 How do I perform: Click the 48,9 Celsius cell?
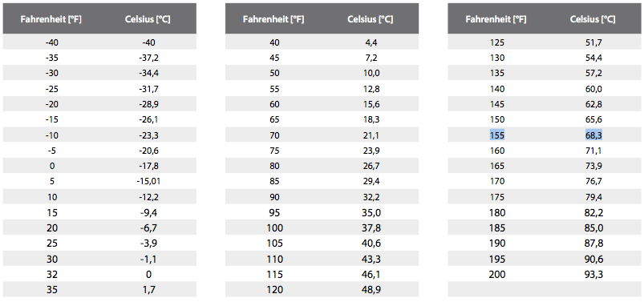[x=371, y=290]
